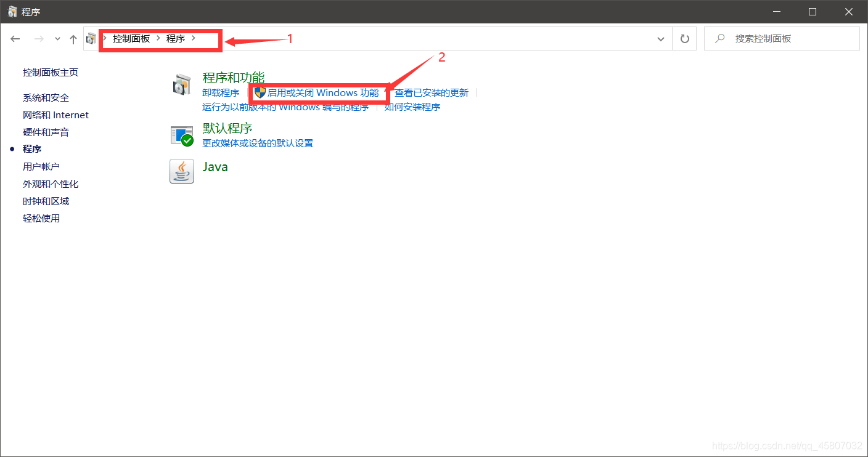Click the window title bar program icon
The width and height of the screenshot is (868, 457).
pos(12,12)
